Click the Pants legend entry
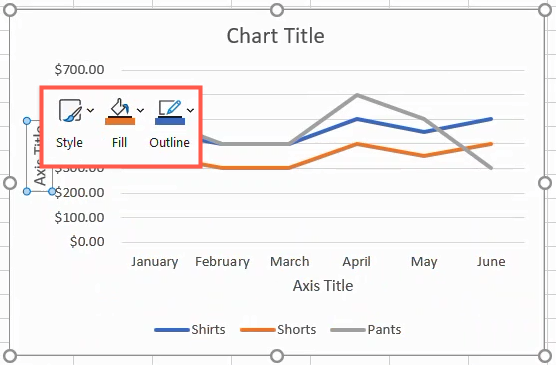The image size is (556, 365). tap(366, 330)
